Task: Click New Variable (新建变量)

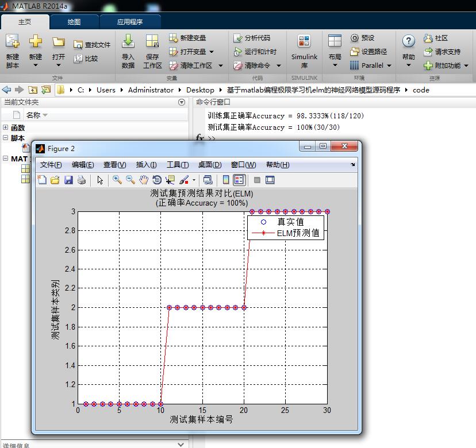Action: pos(187,37)
